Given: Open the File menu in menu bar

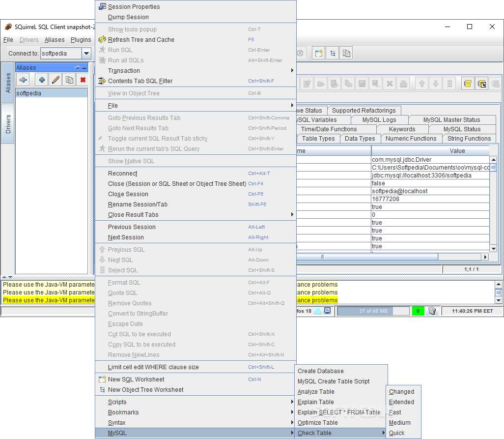Looking at the screenshot, I should click(x=8, y=39).
